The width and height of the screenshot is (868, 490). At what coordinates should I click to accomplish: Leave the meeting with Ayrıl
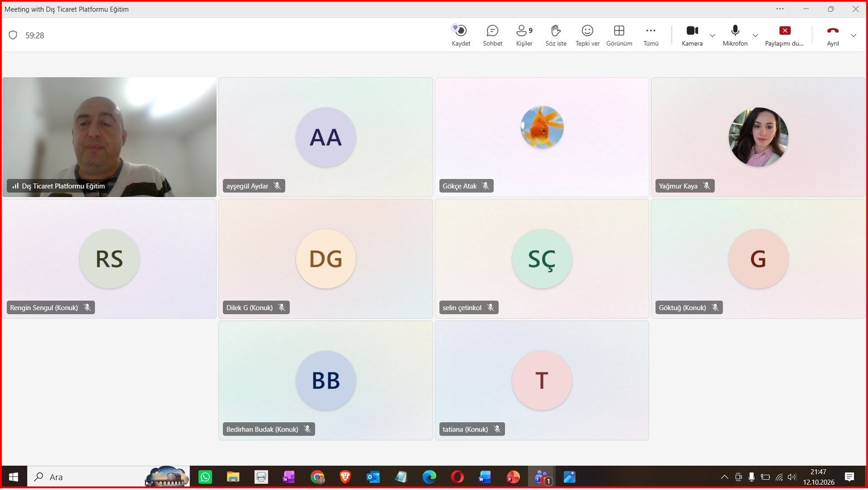(833, 35)
